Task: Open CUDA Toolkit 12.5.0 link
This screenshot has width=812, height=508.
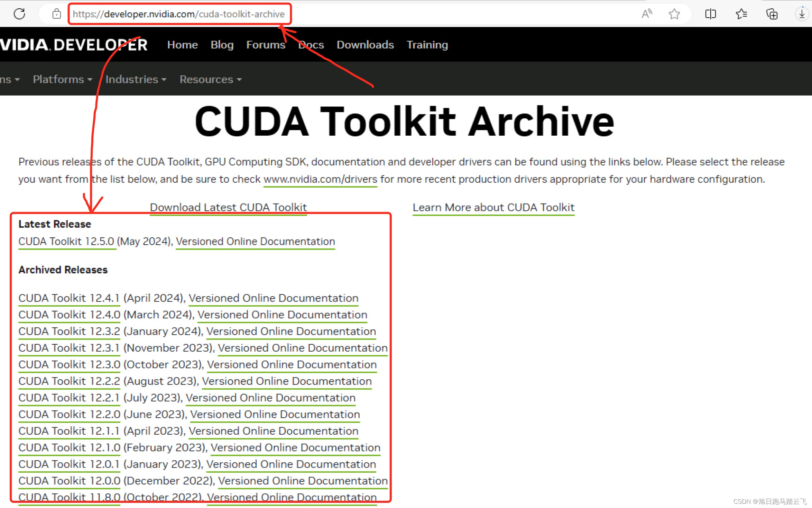Action: tap(66, 241)
